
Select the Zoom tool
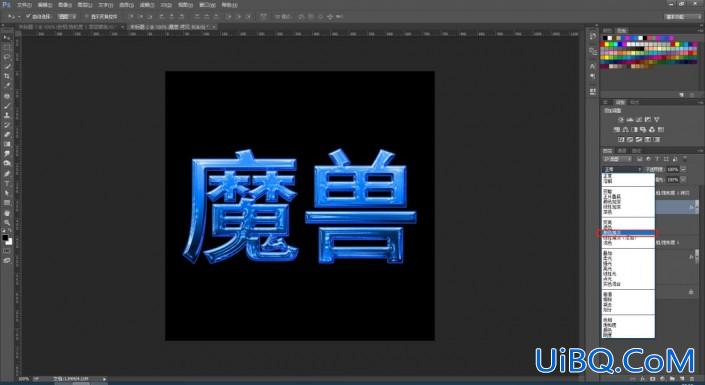pos(7,222)
